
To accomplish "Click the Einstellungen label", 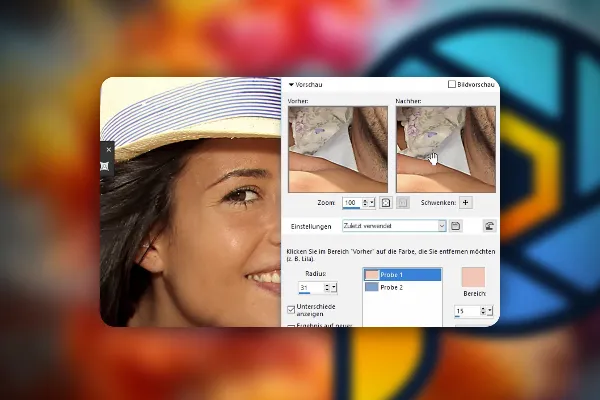I will click(x=311, y=227).
